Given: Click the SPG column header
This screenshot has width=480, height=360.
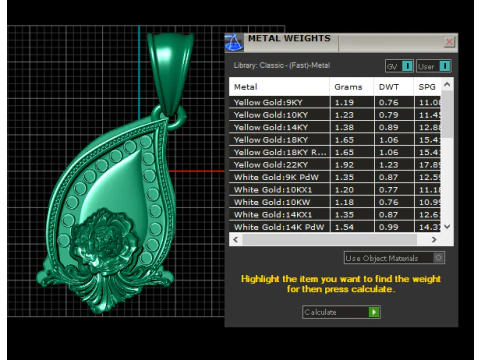Looking at the screenshot, I should (x=427, y=87).
